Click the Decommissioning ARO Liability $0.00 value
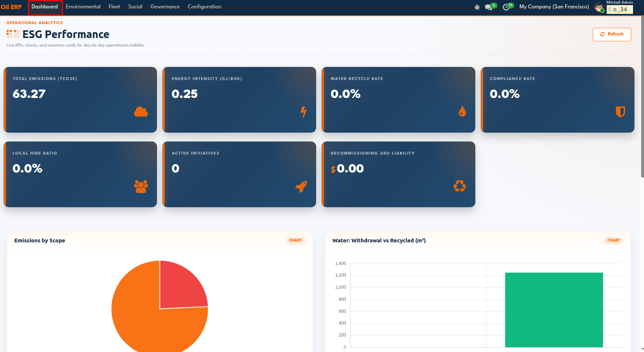Screen dimensions: 644x352 point(347,169)
